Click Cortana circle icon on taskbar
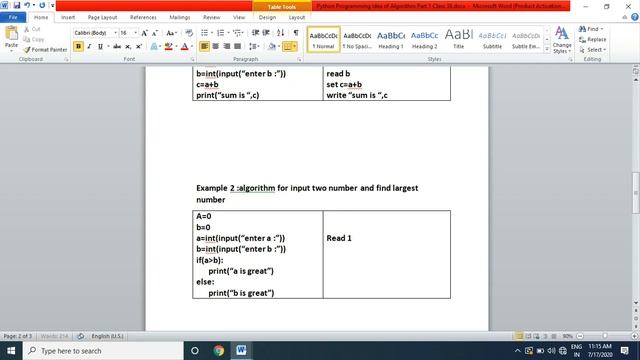Screen dimensions: 640x360 tap(195, 351)
